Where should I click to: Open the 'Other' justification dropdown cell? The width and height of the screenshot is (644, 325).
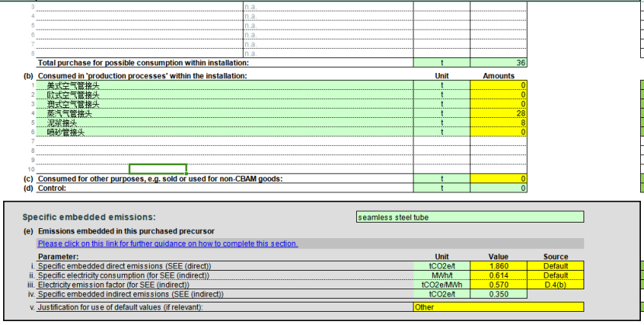498,306
